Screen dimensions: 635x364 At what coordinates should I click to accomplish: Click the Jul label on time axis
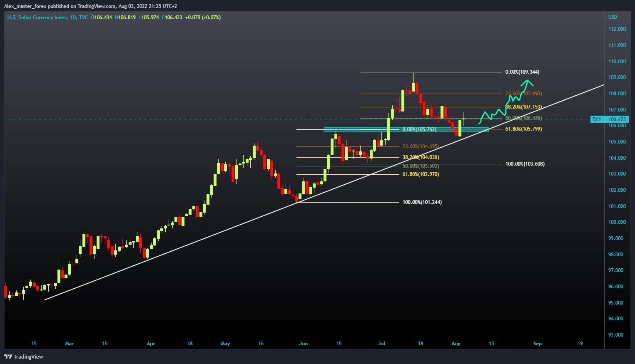click(x=381, y=344)
